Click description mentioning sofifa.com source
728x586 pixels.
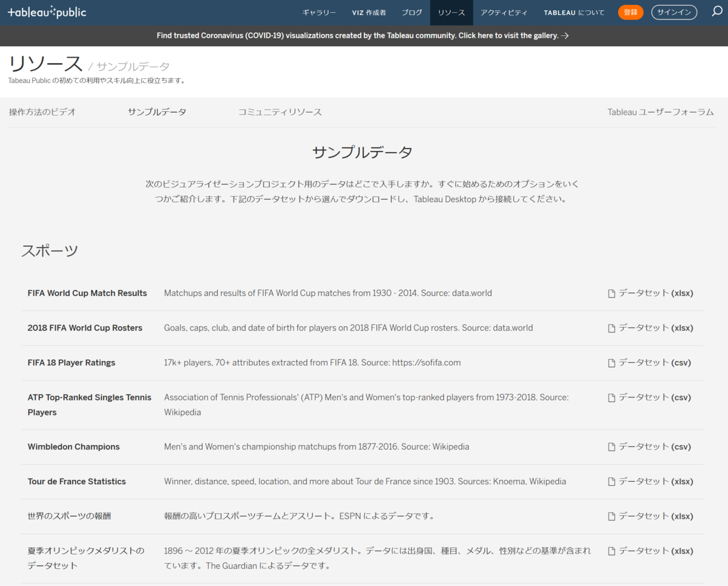[x=312, y=363]
